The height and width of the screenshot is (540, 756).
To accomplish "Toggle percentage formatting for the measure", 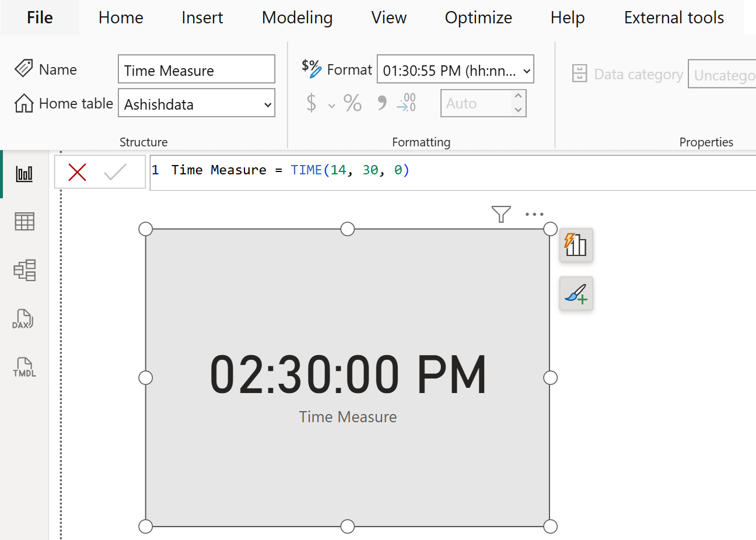I will (352, 103).
